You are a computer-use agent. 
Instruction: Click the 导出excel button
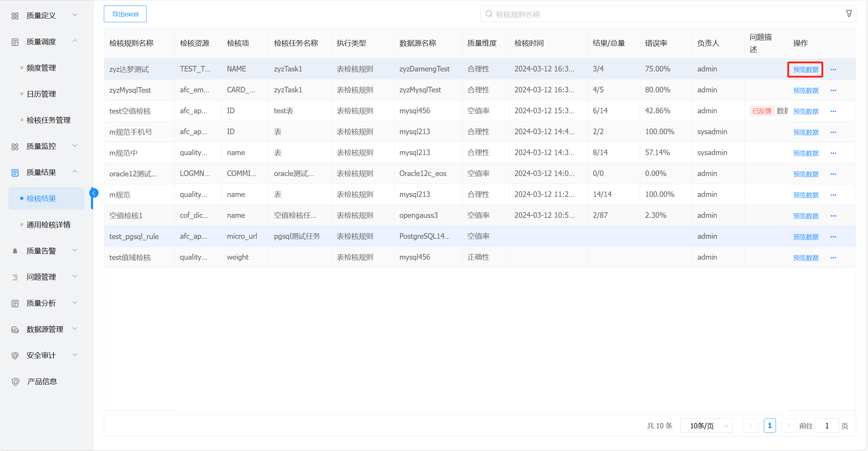tap(125, 14)
